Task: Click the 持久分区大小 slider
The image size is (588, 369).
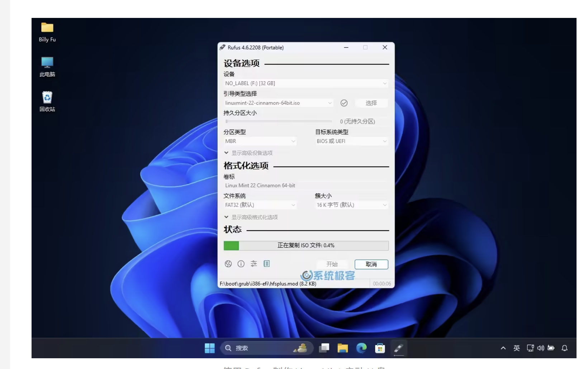Action: pyautogui.click(x=279, y=121)
